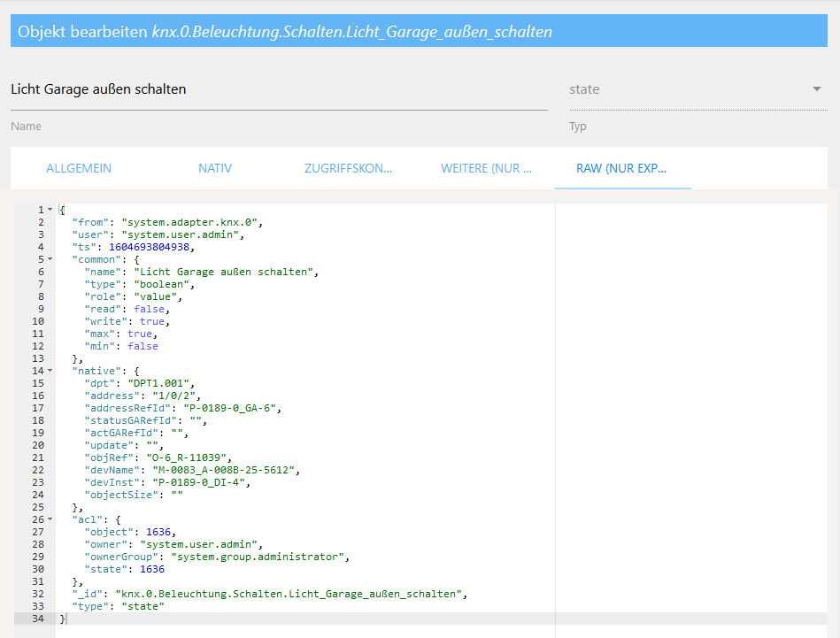
Task: Click the Name field Licht Garage außen schalten
Action: point(279,89)
